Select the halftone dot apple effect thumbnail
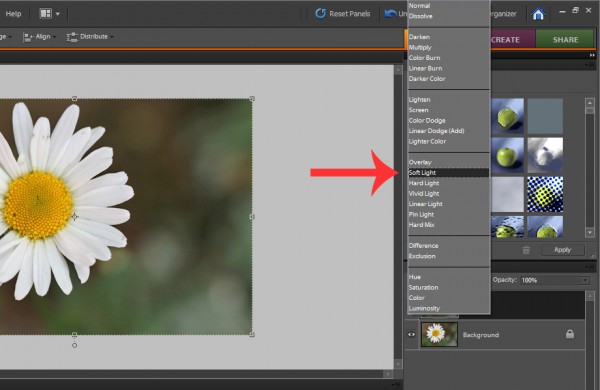The width and height of the screenshot is (600, 390). [545, 194]
